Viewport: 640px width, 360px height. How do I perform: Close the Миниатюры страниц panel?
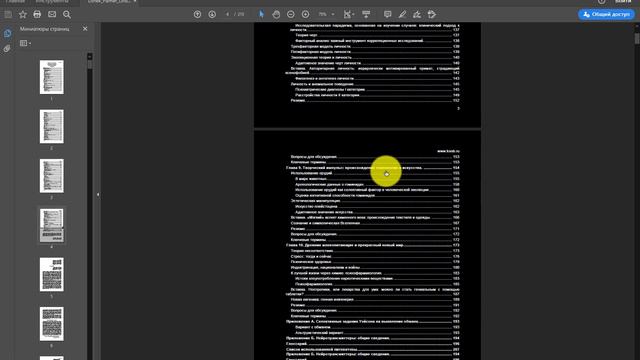pyautogui.click(x=85, y=29)
